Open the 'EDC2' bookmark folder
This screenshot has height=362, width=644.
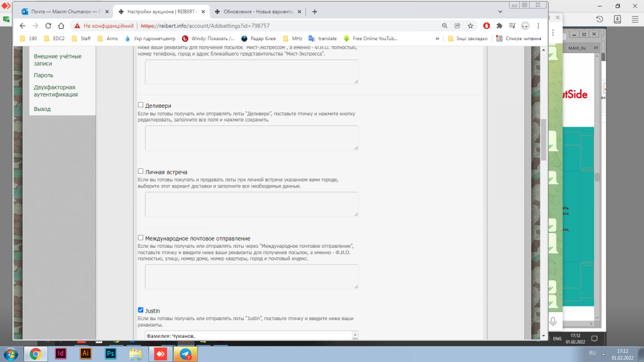click(x=54, y=39)
